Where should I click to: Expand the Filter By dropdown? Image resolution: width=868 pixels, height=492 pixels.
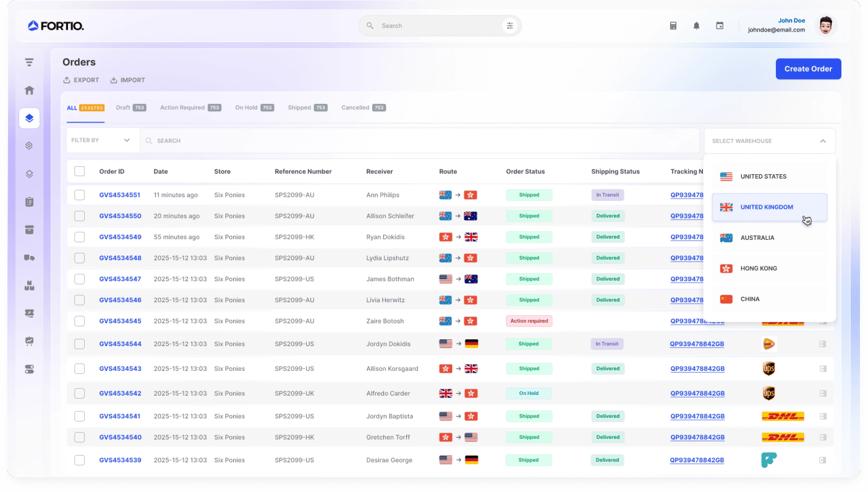pyautogui.click(x=101, y=140)
